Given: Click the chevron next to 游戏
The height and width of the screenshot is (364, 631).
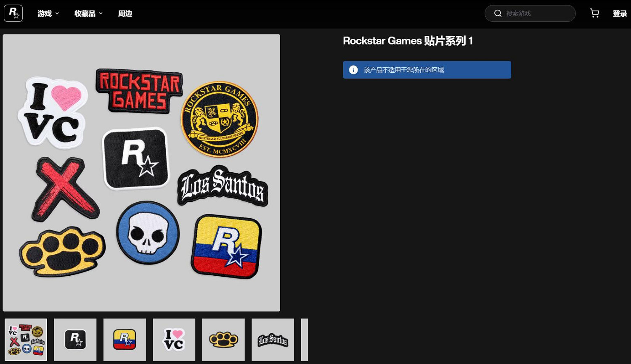Looking at the screenshot, I should (57, 13).
